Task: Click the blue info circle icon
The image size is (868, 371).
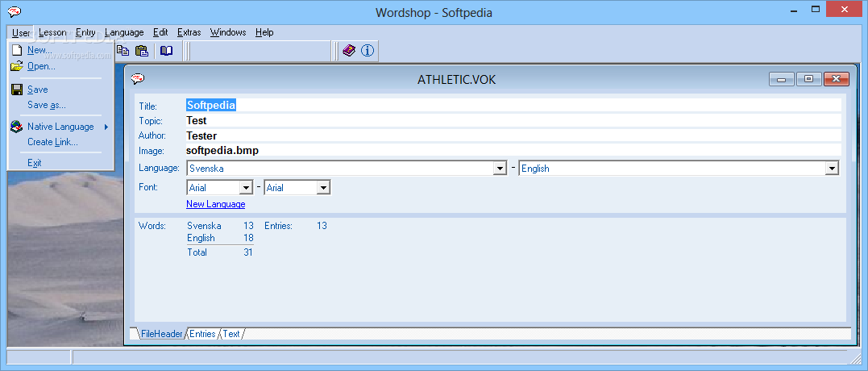Action: pyautogui.click(x=368, y=51)
